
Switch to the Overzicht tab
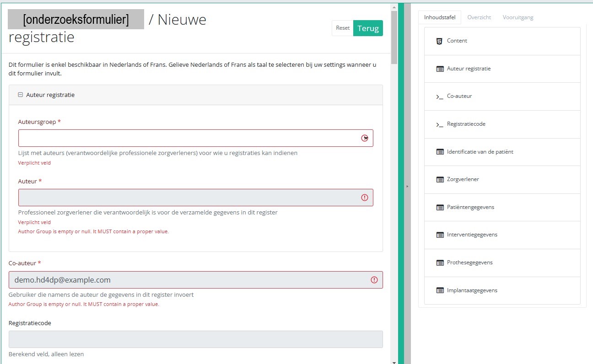coord(479,17)
